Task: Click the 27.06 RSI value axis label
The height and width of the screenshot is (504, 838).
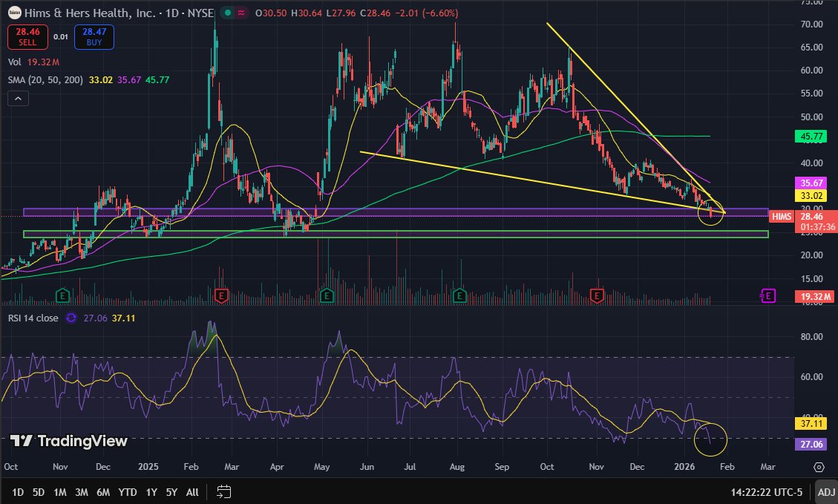Action: coord(811,444)
